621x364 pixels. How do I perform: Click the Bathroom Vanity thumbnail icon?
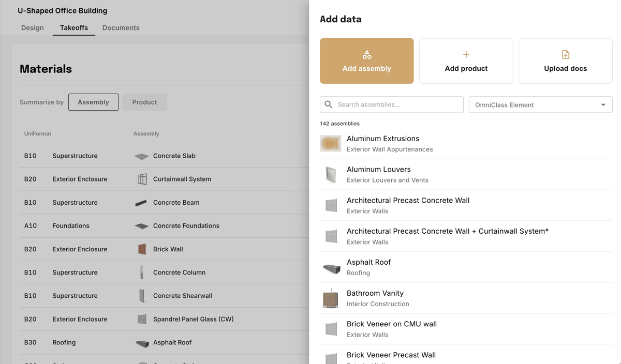[331, 298]
